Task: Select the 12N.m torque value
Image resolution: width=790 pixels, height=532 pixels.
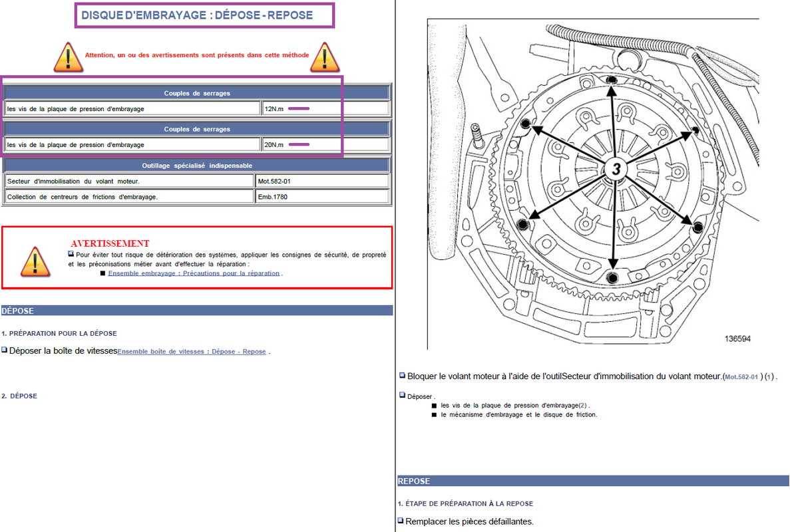Action: click(274, 108)
